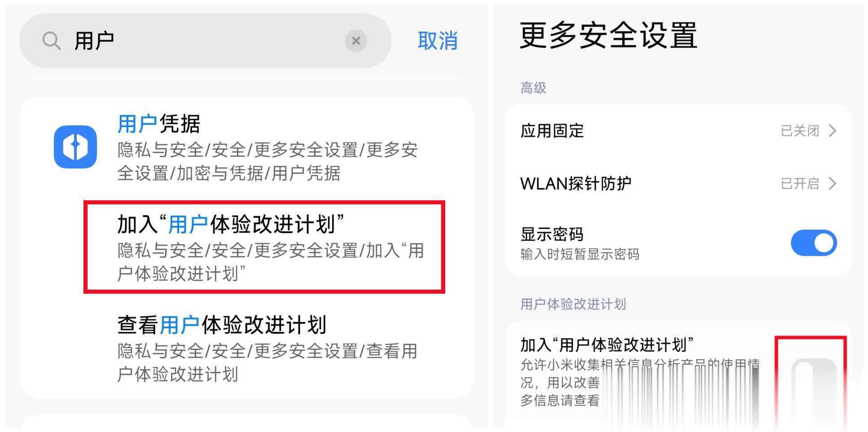The height and width of the screenshot is (432, 868).
Task: Open the blue security app icon
Action: [x=75, y=147]
